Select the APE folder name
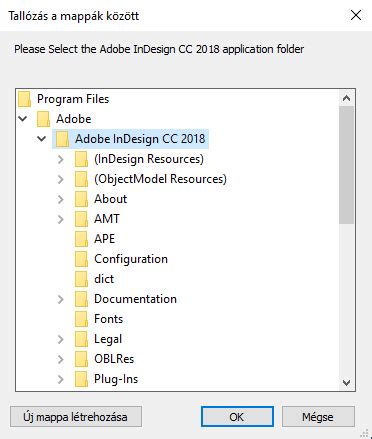 (105, 239)
